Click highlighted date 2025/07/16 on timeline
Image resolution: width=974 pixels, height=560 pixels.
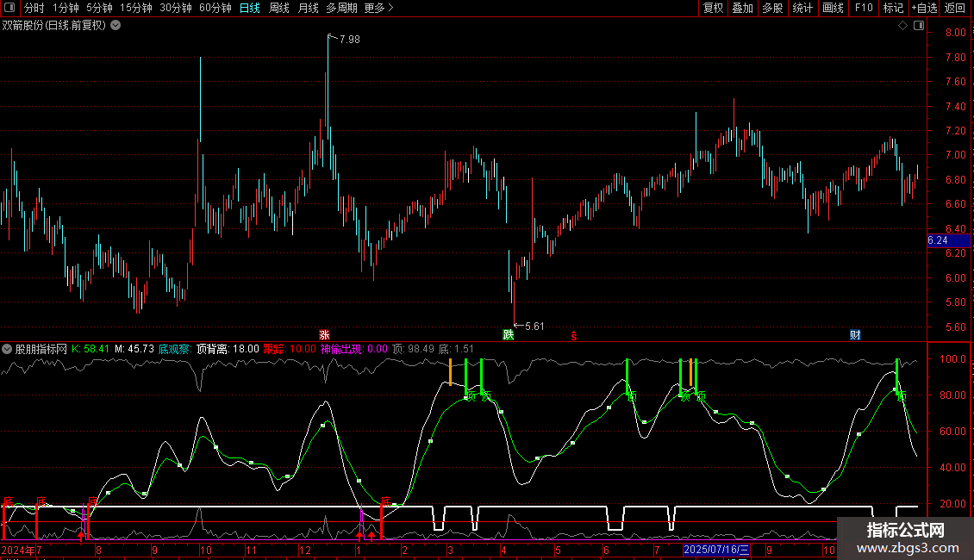click(716, 550)
